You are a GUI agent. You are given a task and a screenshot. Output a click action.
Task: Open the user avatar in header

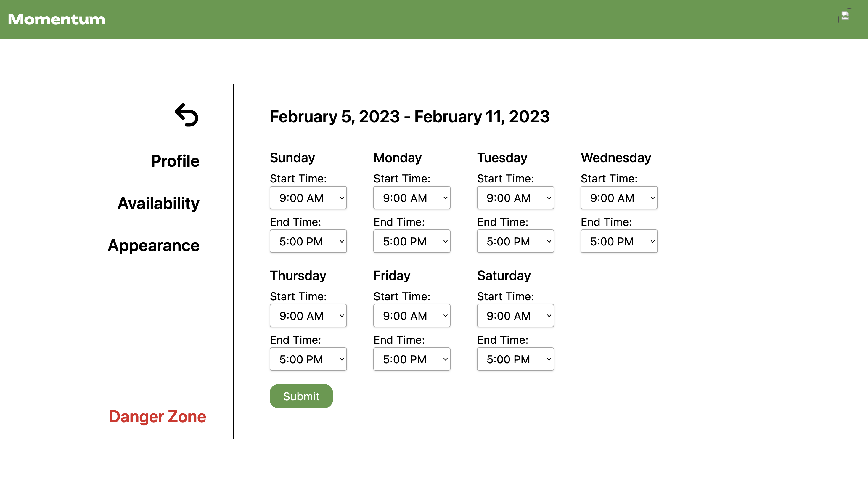point(849,19)
